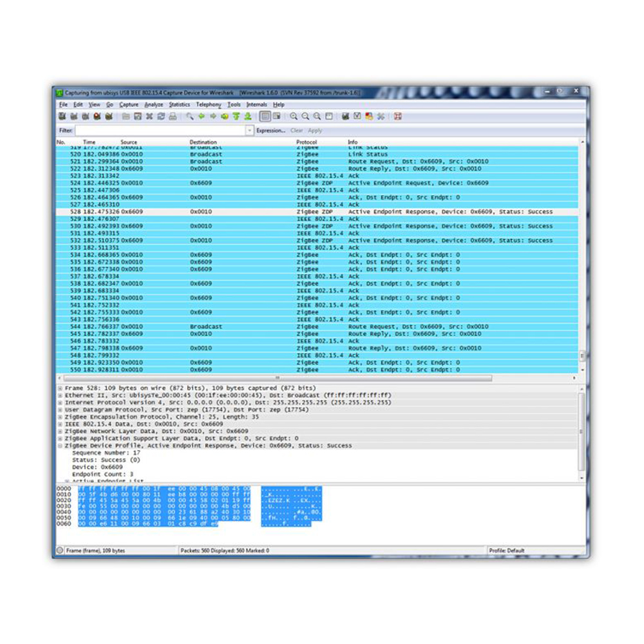Zoom in toolbar icon
This screenshot has height=644, width=644.
pyautogui.click(x=294, y=117)
